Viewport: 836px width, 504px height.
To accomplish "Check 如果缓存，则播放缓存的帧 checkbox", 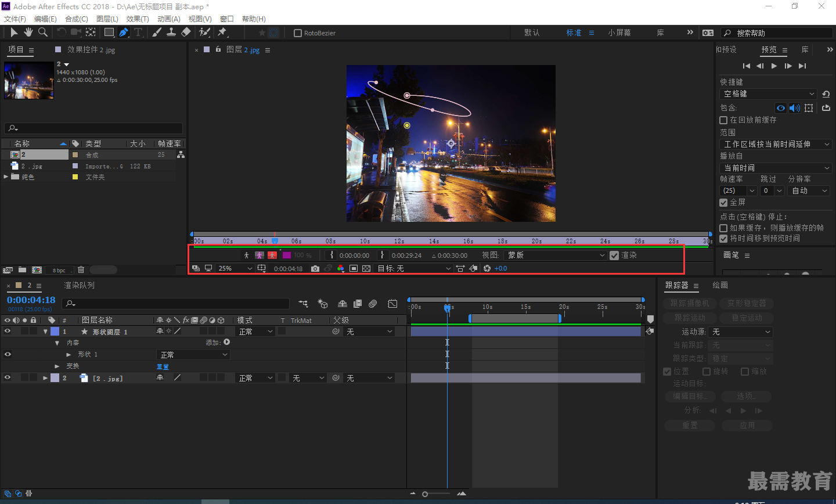I will click(723, 228).
